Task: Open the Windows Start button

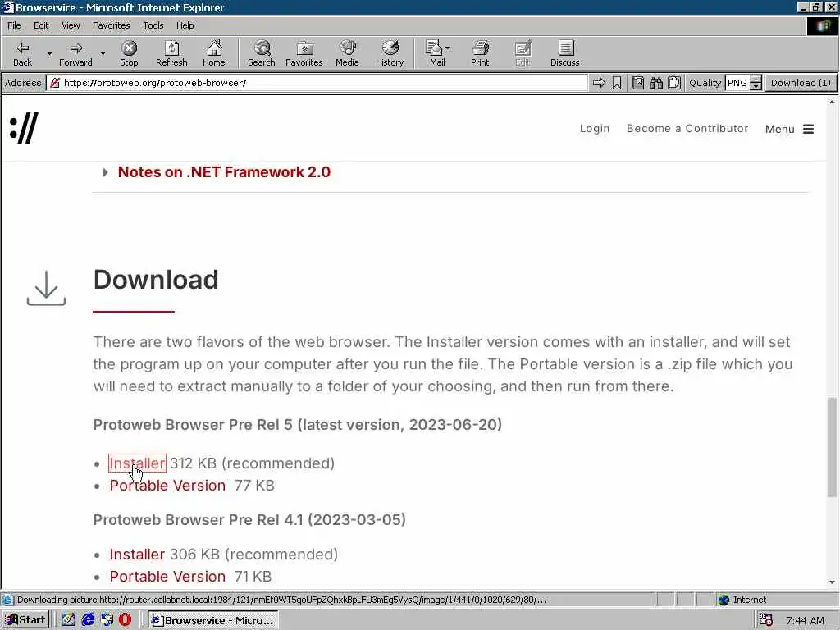Action: 25,620
